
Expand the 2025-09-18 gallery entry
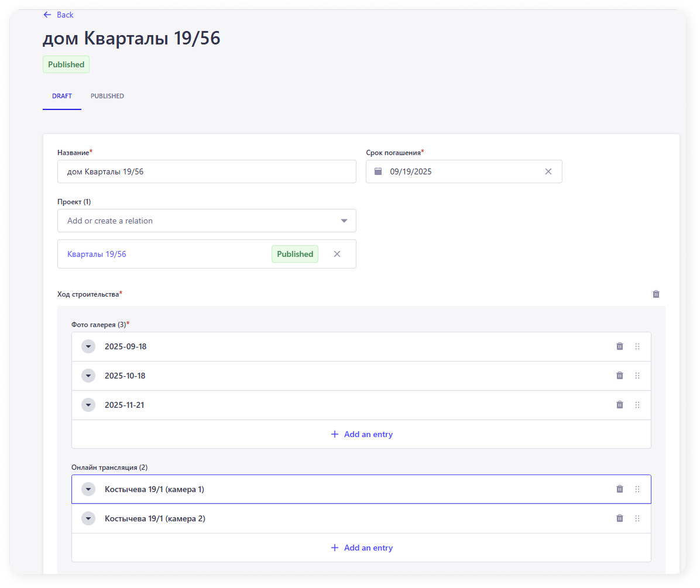pyautogui.click(x=88, y=346)
